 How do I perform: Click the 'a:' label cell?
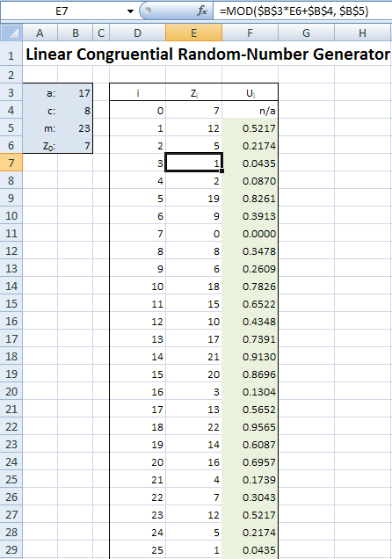coord(40,92)
